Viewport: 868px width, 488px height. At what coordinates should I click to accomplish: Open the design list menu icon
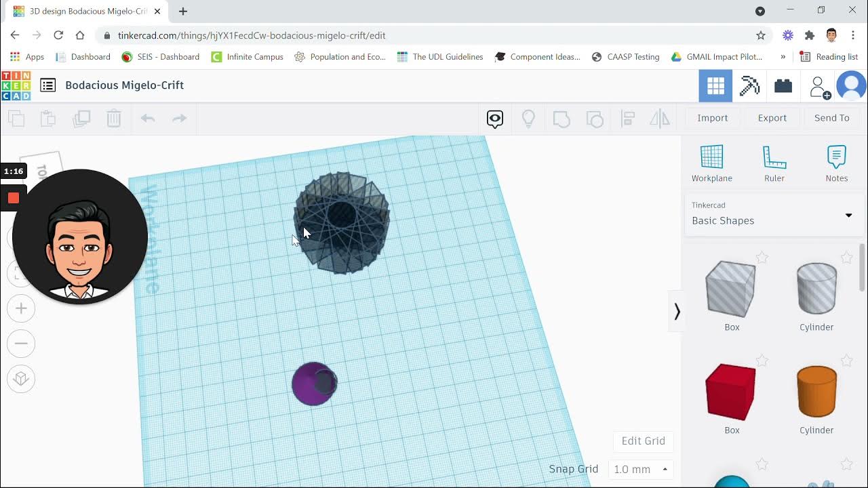(47, 85)
